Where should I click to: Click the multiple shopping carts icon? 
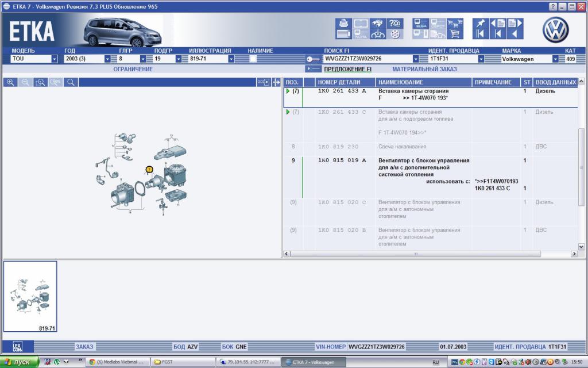(455, 23)
